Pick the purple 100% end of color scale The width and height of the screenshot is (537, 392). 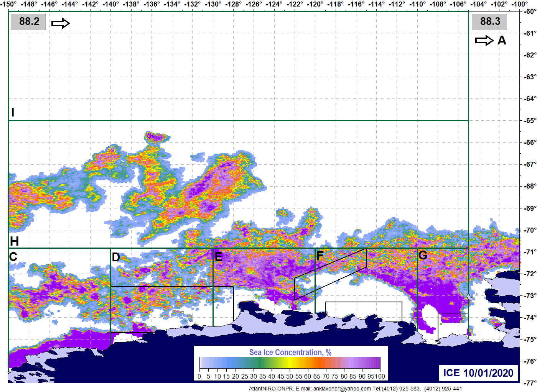[x=377, y=362]
